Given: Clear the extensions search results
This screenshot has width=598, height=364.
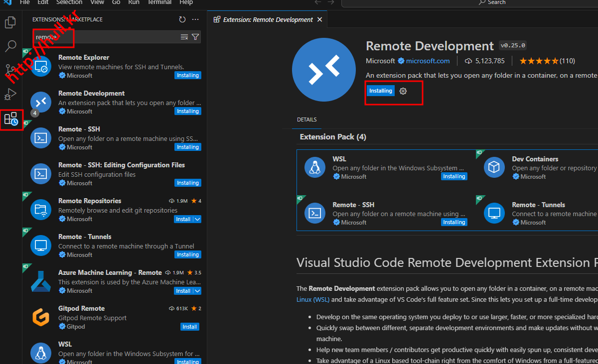Looking at the screenshot, I should click(x=184, y=37).
